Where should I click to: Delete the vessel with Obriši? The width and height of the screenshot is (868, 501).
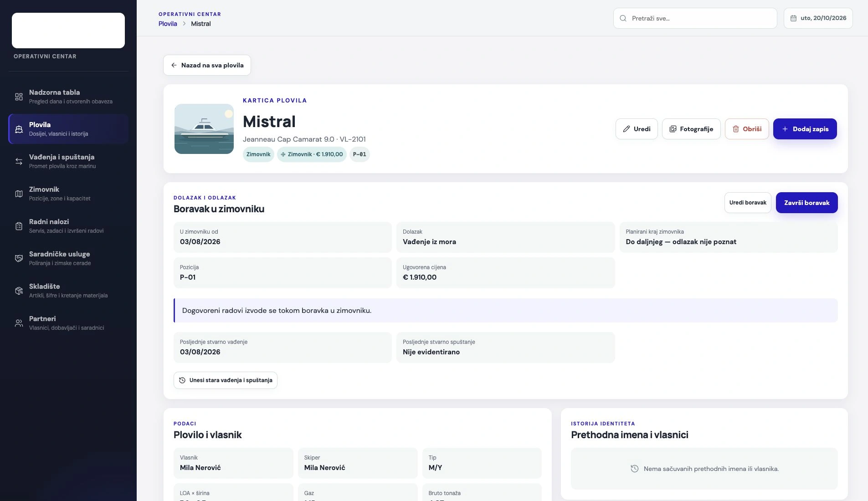(747, 129)
